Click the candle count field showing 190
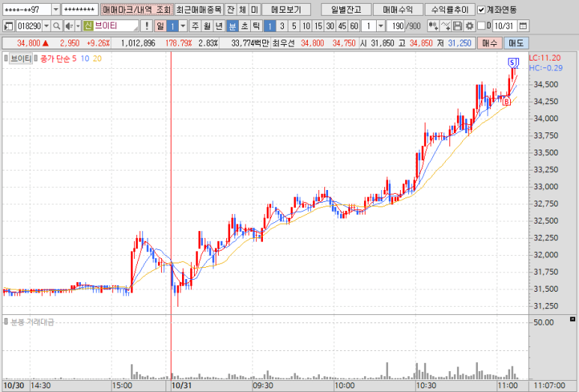 [x=395, y=26]
